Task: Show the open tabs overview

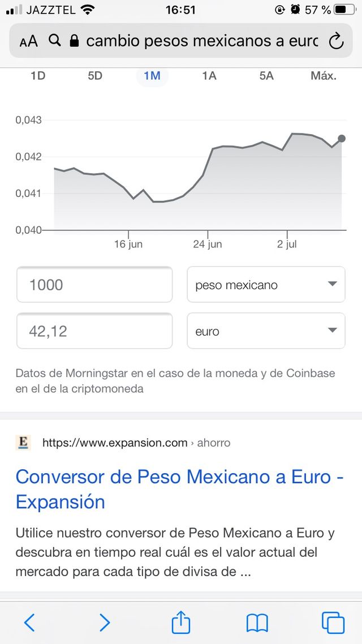Action: click(332, 622)
